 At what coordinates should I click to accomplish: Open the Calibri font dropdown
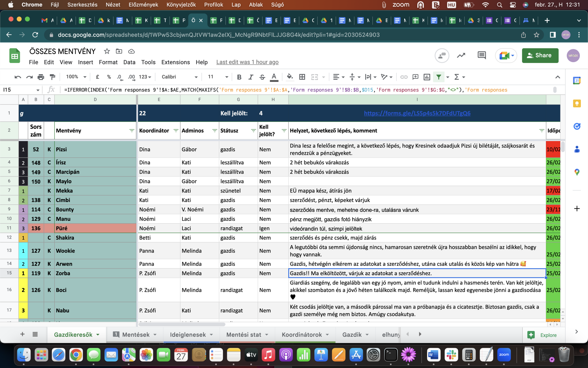[x=179, y=77]
